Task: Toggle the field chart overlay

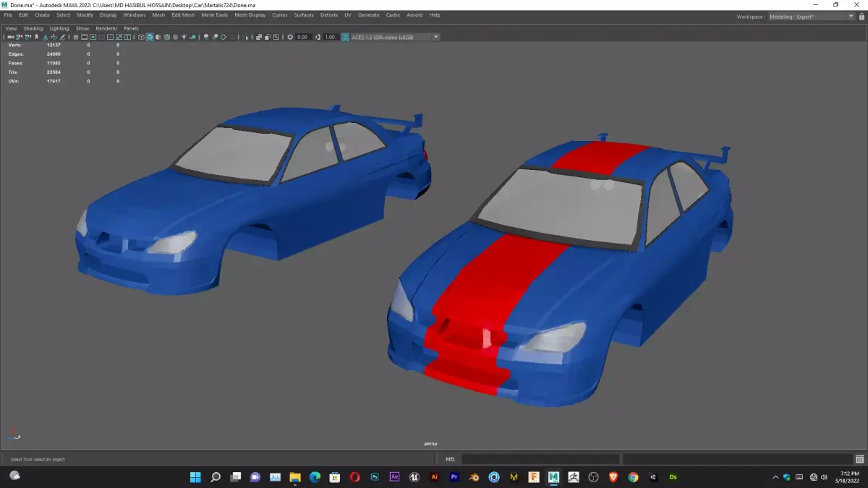Action: click(110, 37)
